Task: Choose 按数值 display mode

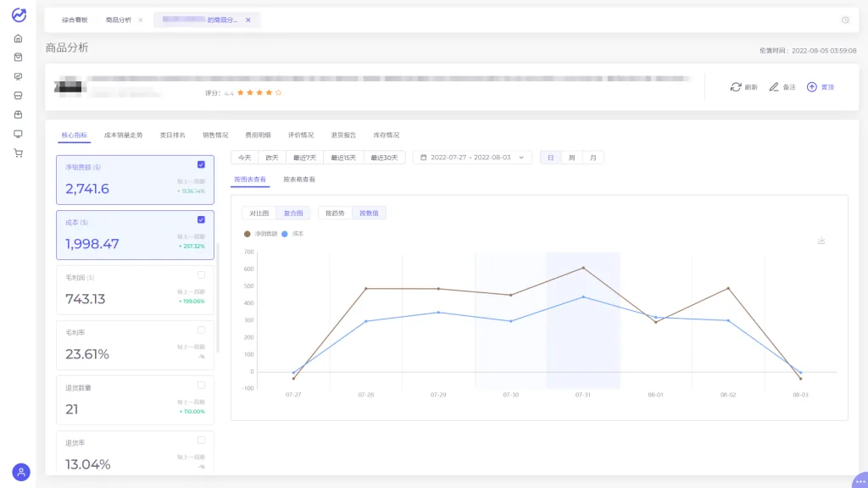Action: (370, 213)
